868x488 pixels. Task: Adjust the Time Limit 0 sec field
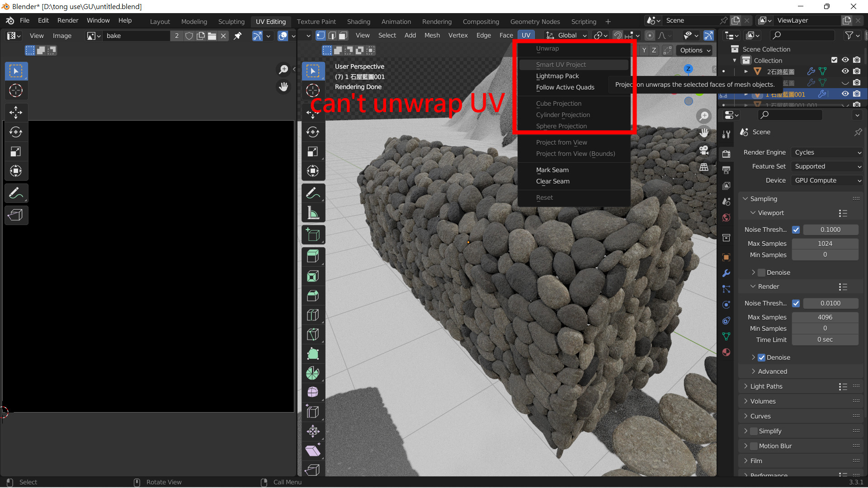(x=825, y=340)
